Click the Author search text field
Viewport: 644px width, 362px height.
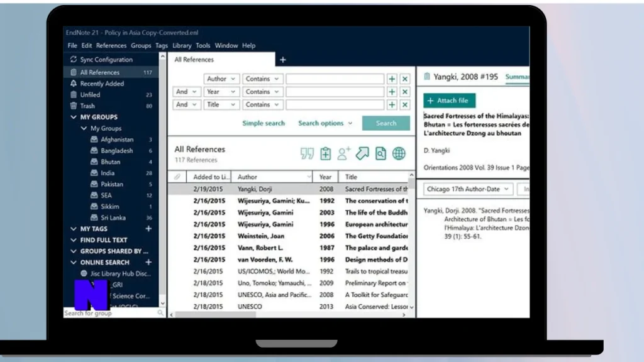[x=335, y=79]
